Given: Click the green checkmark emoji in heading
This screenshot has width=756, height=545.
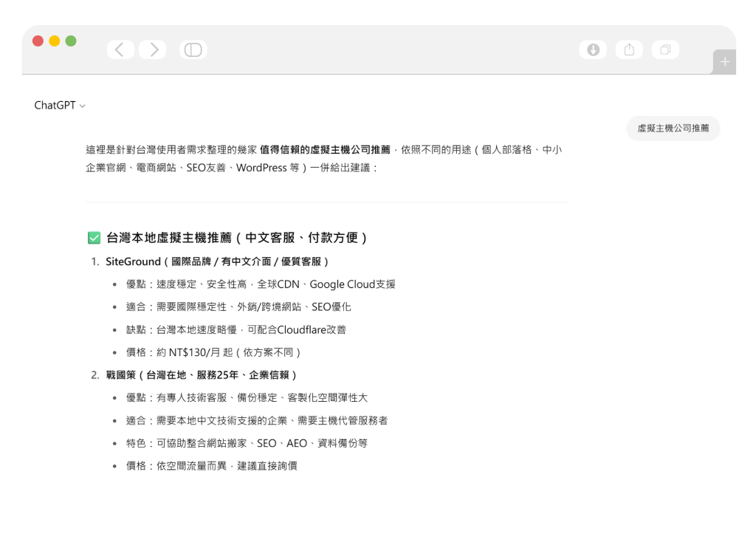Looking at the screenshot, I should [94, 238].
